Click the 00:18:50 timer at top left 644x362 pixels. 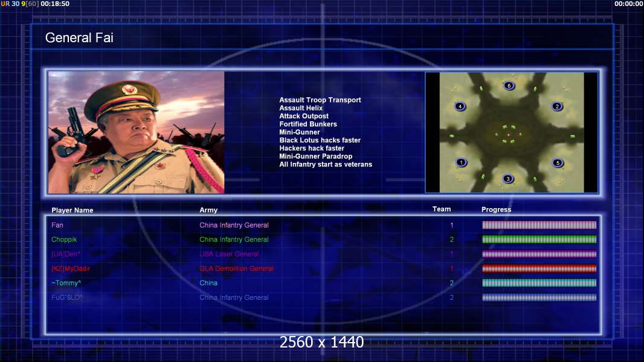click(55, 4)
